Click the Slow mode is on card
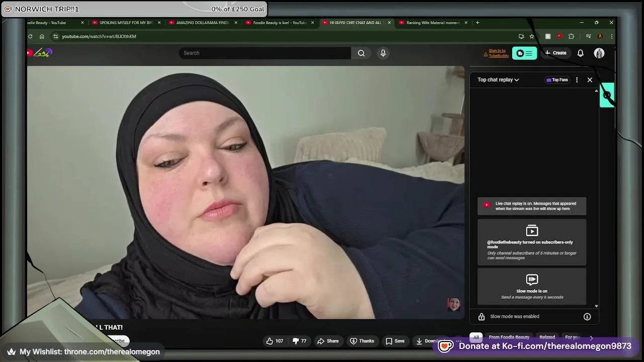Image resolution: width=644 pixels, height=362 pixels. coord(532,286)
